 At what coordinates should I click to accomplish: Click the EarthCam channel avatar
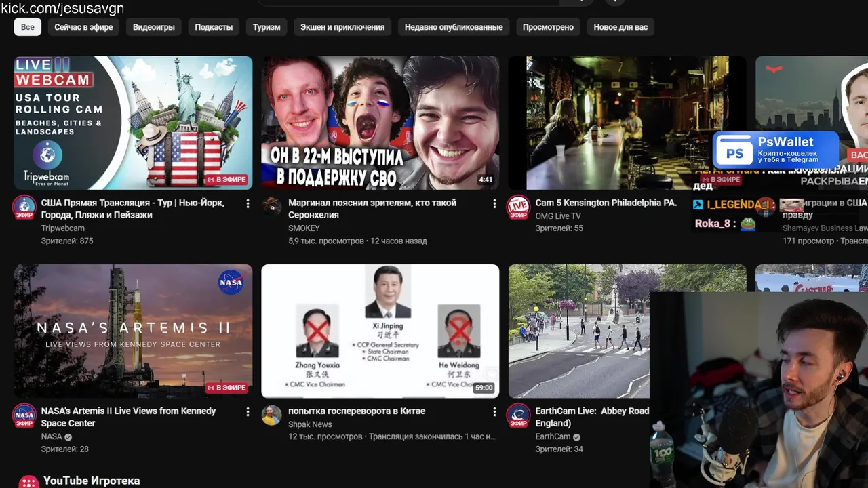tap(519, 415)
